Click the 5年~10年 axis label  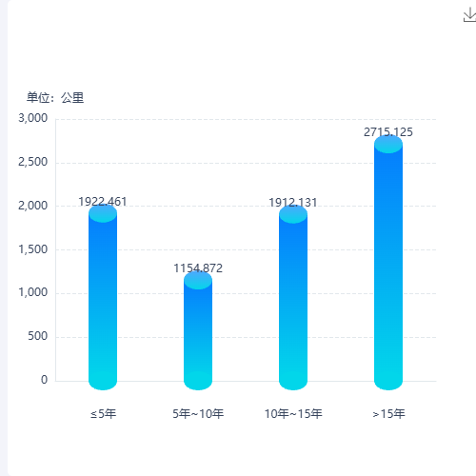pyautogui.click(x=198, y=414)
